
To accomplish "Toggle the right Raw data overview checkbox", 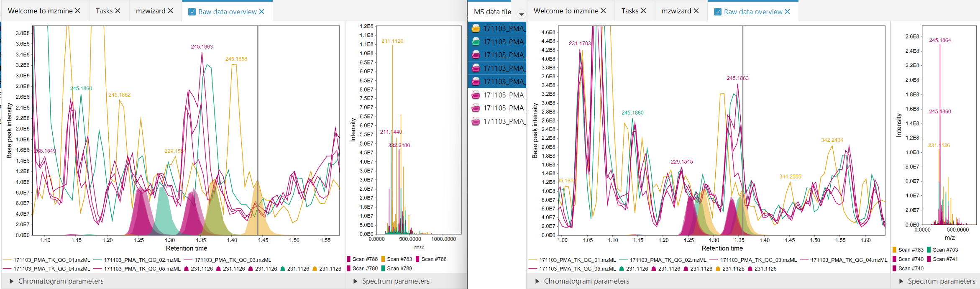I will [x=718, y=12].
